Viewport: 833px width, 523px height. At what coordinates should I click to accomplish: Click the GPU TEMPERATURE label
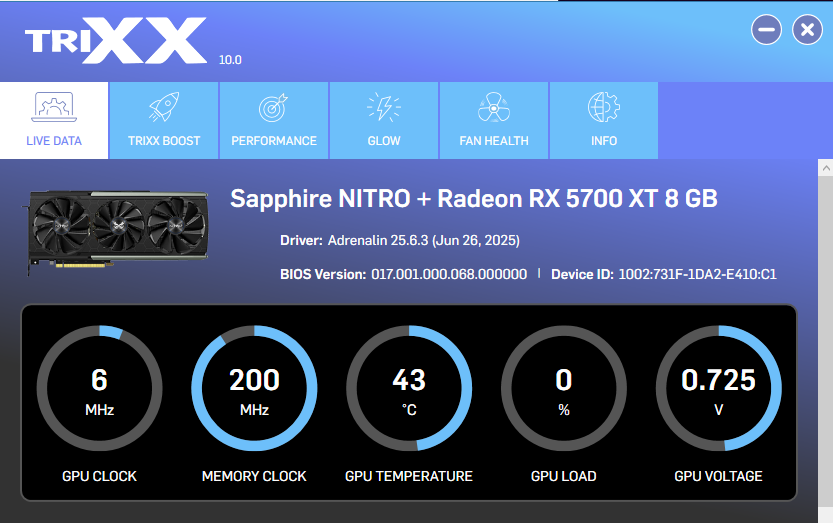tap(409, 476)
